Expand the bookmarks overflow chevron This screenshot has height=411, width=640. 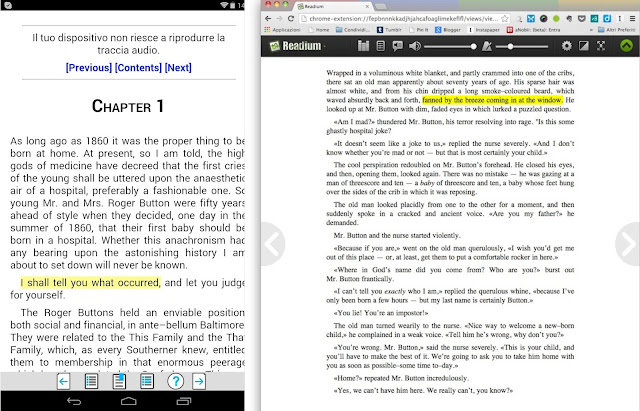pos(591,30)
